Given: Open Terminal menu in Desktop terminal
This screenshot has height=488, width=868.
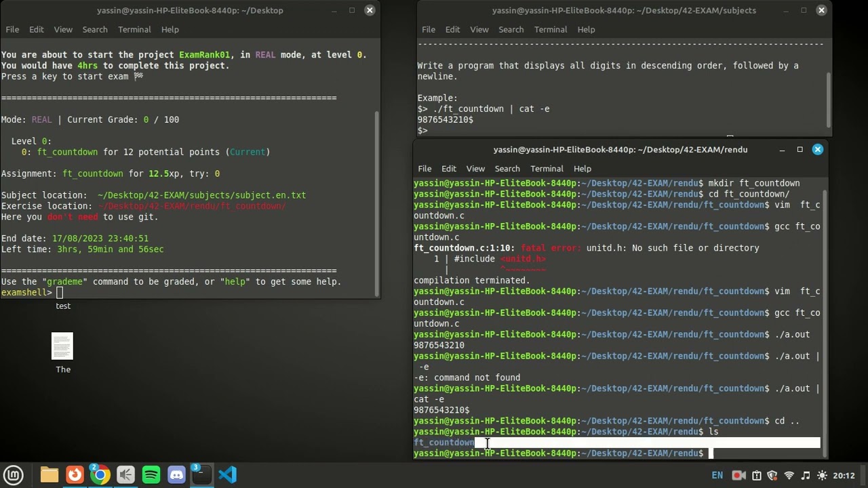Looking at the screenshot, I should pos(134,30).
